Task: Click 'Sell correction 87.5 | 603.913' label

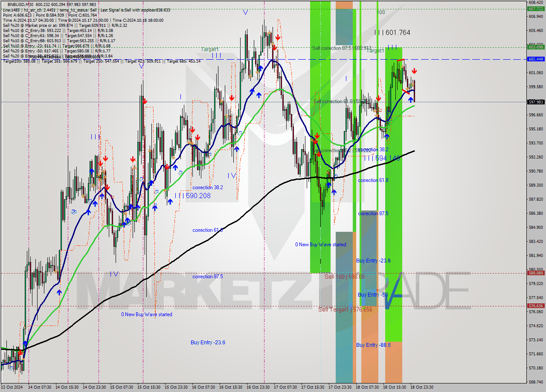Action: point(342,48)
